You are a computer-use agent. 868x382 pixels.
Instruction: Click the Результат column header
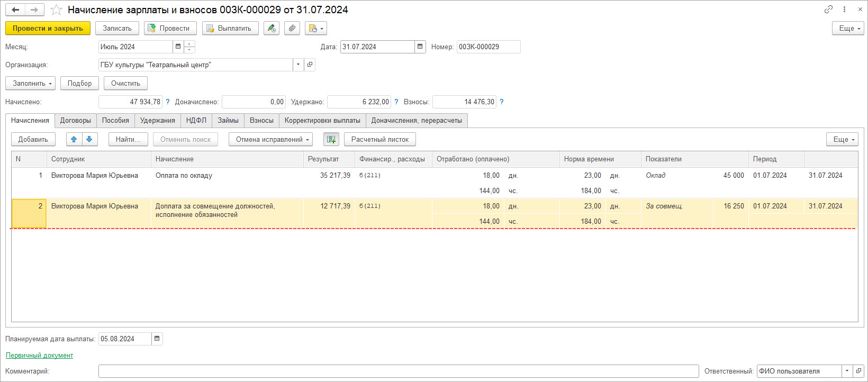pos(329,159)
